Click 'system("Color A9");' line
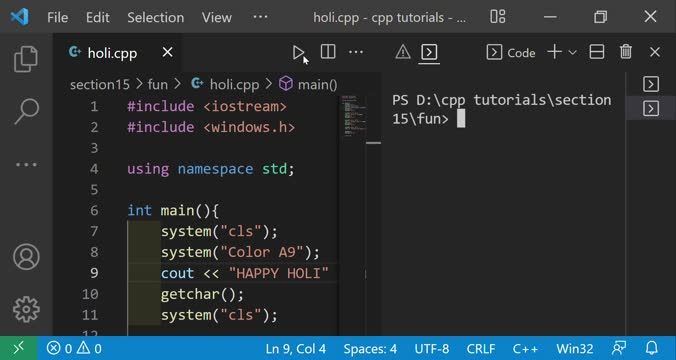676x360 pixels. click(241, 252)
